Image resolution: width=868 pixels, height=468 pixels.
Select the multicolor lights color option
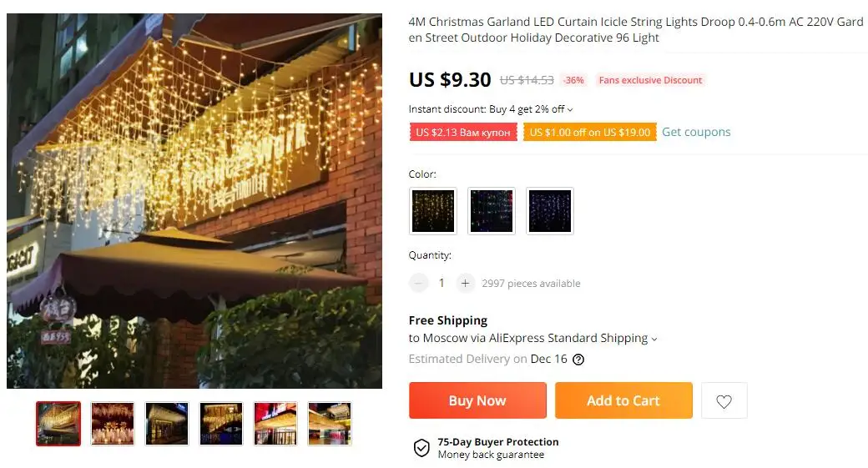coord(492,211)
